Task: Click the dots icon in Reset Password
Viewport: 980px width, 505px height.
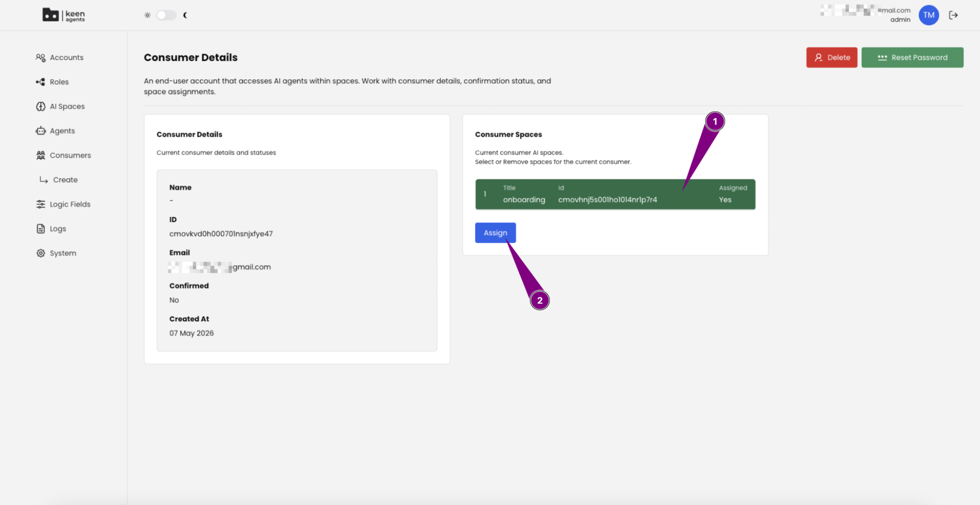Action: click(882, 57)
